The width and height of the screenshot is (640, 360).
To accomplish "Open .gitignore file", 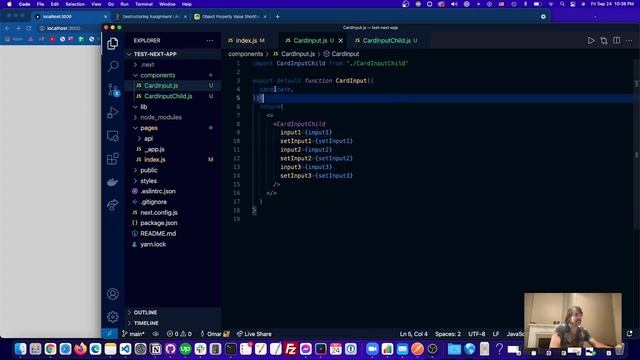I will (173, 202).
